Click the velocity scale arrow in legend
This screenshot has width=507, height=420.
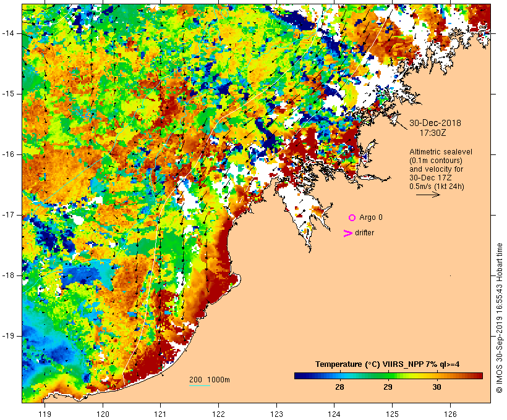[428, 195]
